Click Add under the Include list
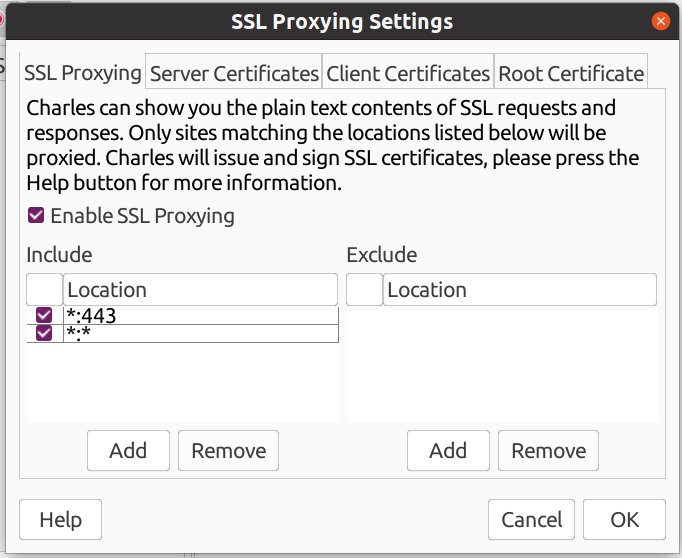Image resolution: width=682 pixels, height=558 pixels. point(128,451)
